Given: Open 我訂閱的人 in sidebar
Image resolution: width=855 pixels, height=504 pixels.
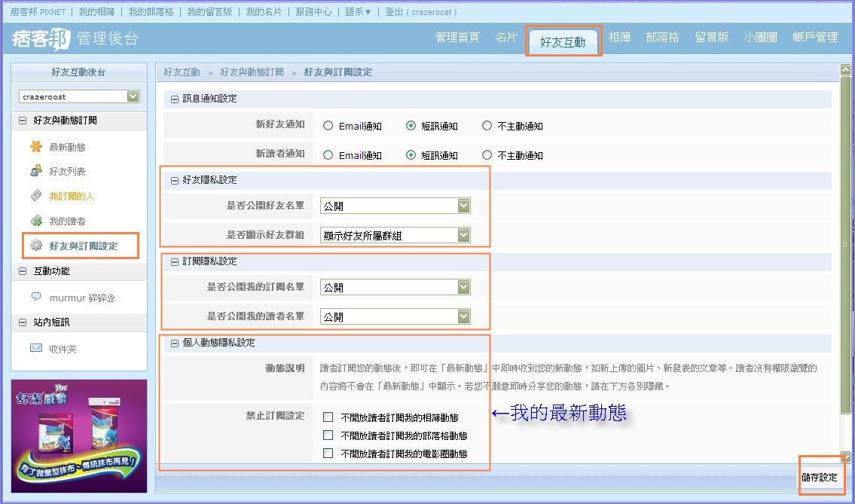Looking at the screenshot, I should click(72, 197).
